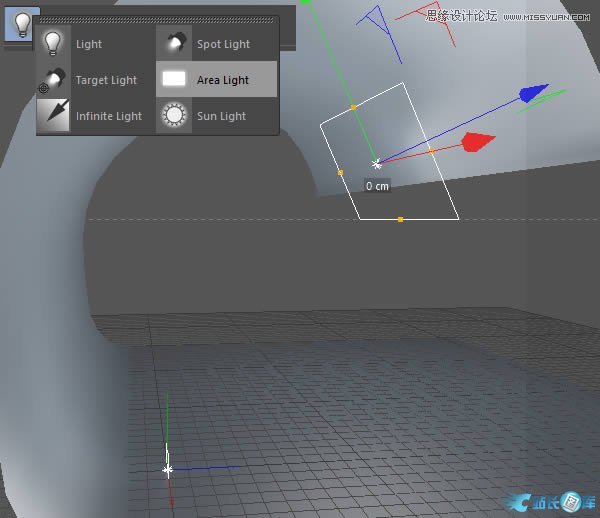Choose the Sun Light icon

[x=176, y=116]
